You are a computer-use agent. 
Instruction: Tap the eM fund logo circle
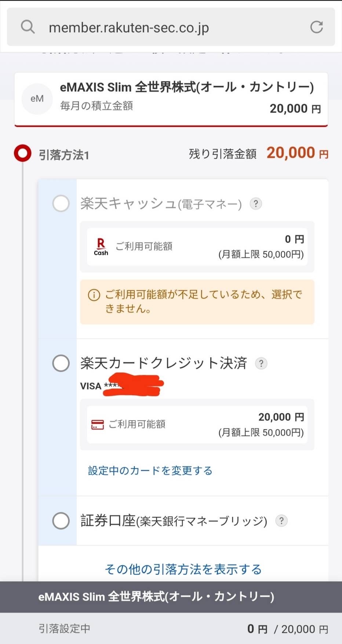[x=37, y=99]
